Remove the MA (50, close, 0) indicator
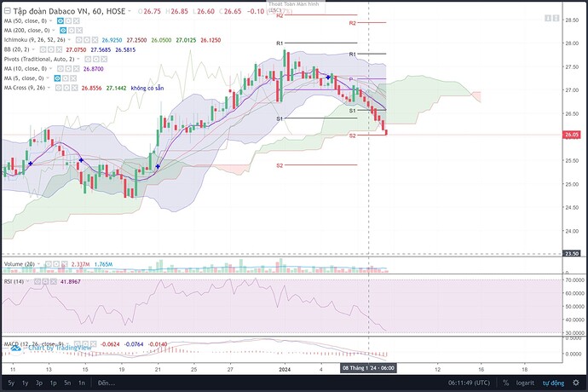The height and width of the screenshot is (392, 588). point(76,20)
